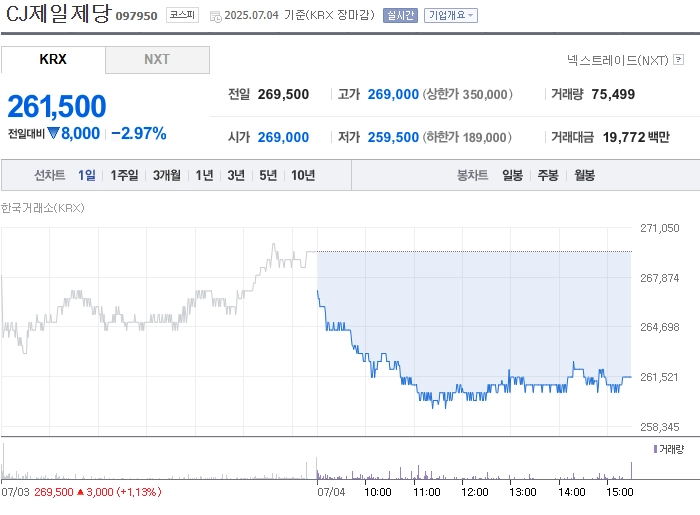Switch to the KRX tab
Image resolution: width=700 pixels, height=515 pixels.
tap(53, 59)
